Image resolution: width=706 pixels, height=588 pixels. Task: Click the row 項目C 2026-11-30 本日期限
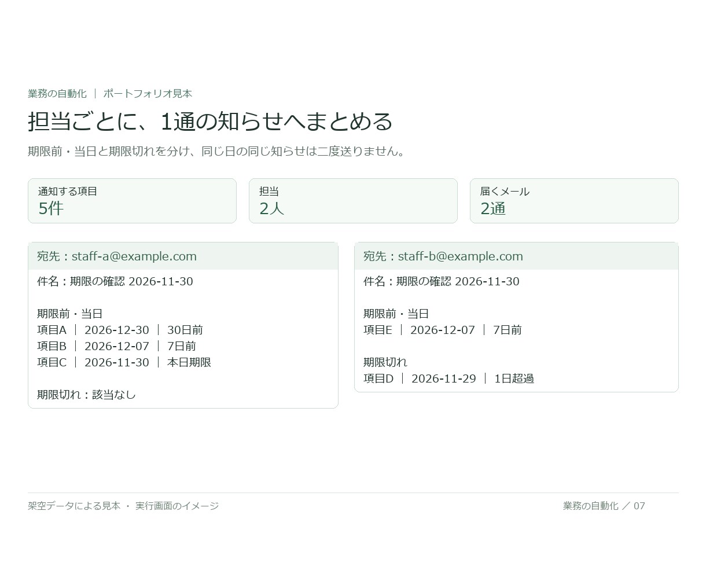(x=124, y=362)
